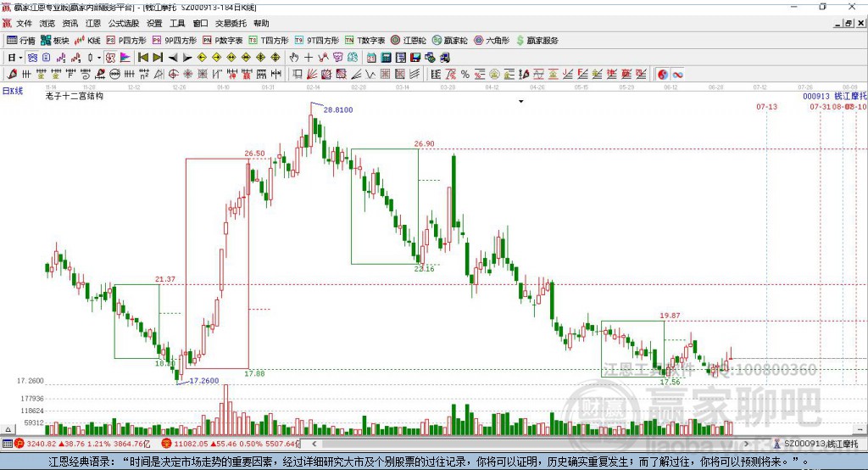Switch to K线 candlestick chart

[87, 41]
